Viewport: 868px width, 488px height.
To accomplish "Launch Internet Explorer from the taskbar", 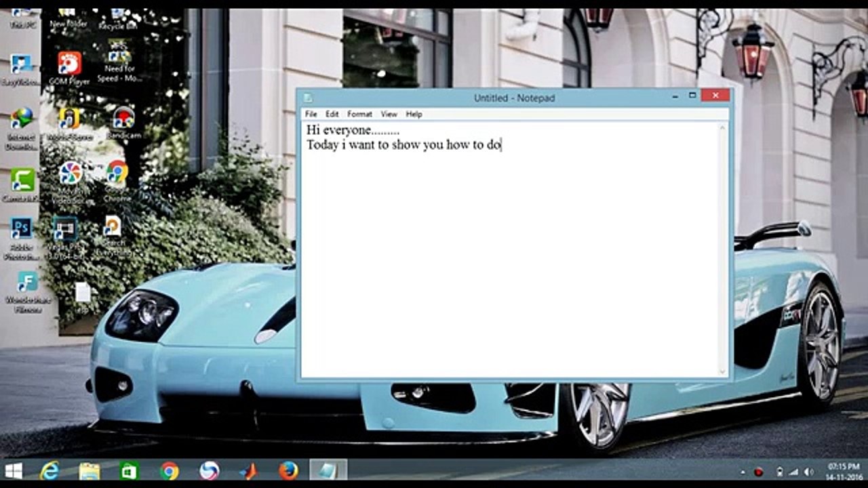I will [50, 470].
